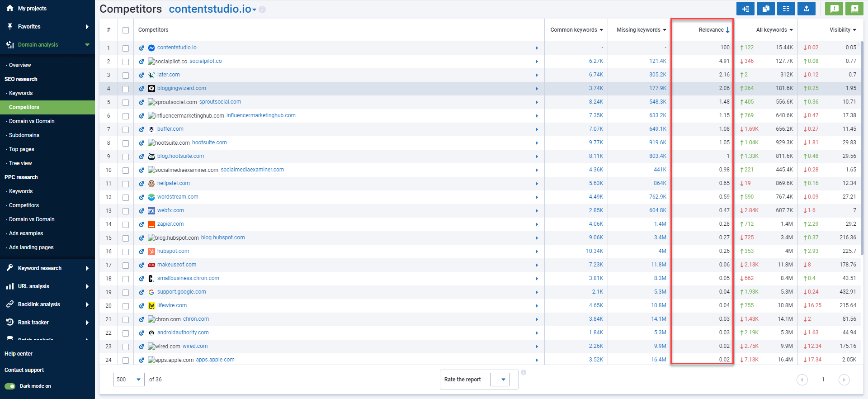Click Contact support link
This screenshot has height=399, width=868.
24,370
